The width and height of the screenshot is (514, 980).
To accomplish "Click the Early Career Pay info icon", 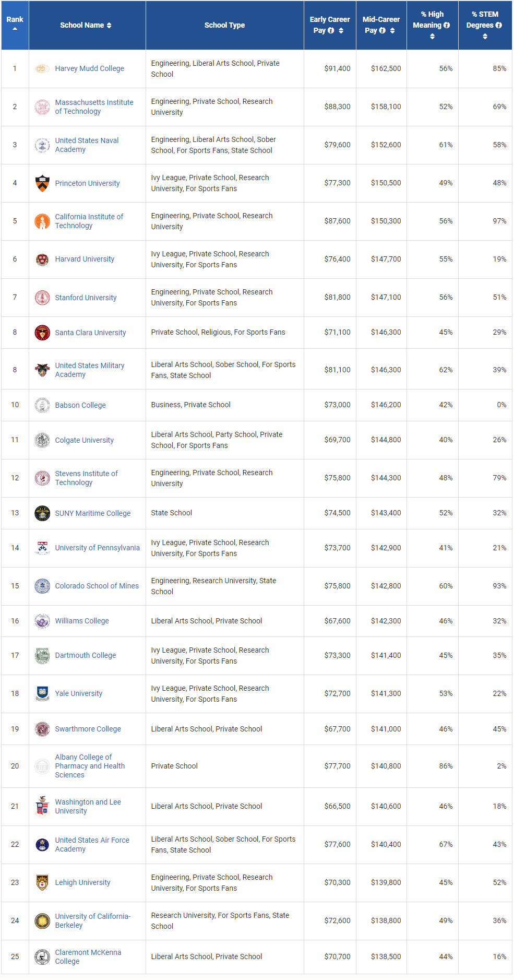I will pyautogui.click(x=331, y=31).
